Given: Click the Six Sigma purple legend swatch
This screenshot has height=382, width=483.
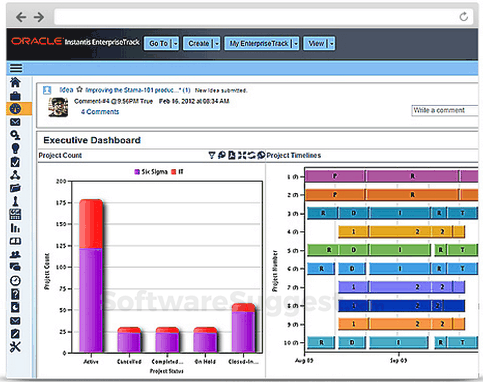Looking at the screenshot, I should click(x=137, y=172).
